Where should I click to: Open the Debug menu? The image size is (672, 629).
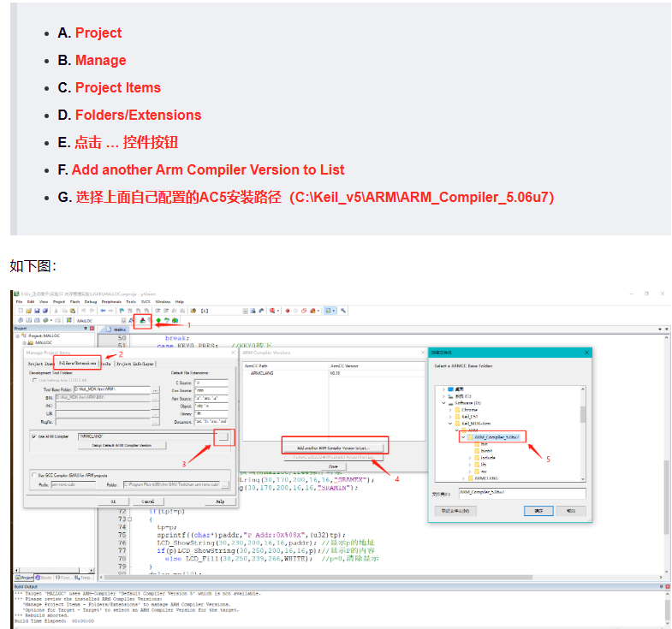pos(91,302)
